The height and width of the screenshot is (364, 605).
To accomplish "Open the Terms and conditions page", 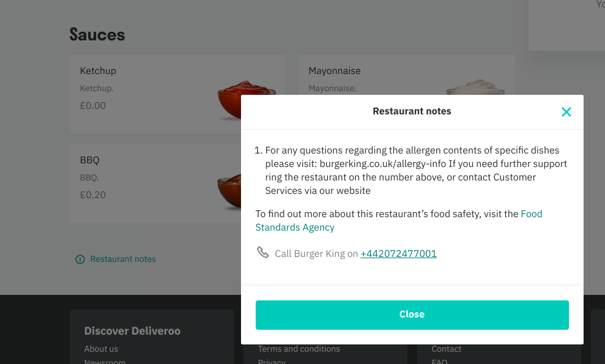I will 299,349.
